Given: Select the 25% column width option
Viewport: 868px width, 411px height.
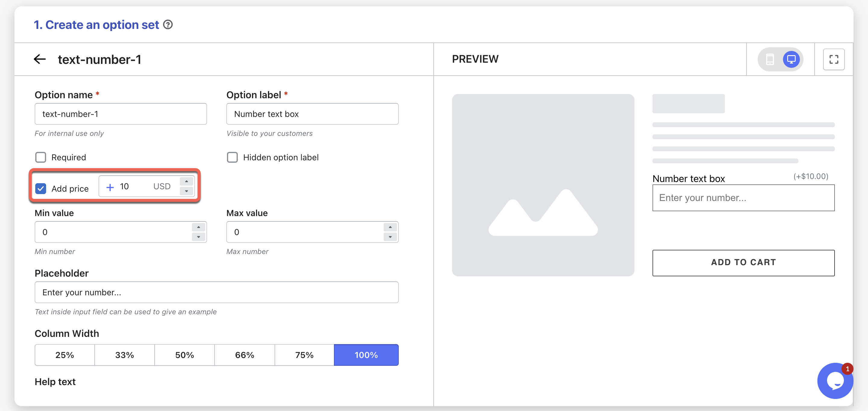Looking at the screenshot, I should coord(65,355).
